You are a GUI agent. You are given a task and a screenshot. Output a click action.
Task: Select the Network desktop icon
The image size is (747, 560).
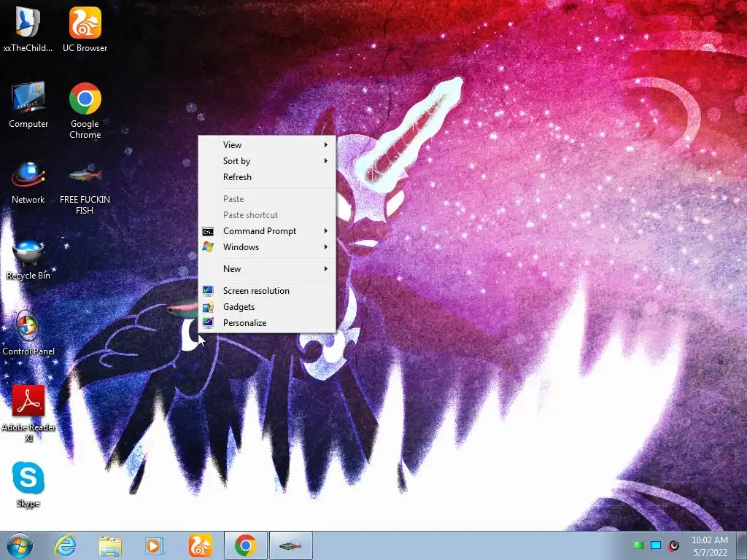[x=28, y=183]
